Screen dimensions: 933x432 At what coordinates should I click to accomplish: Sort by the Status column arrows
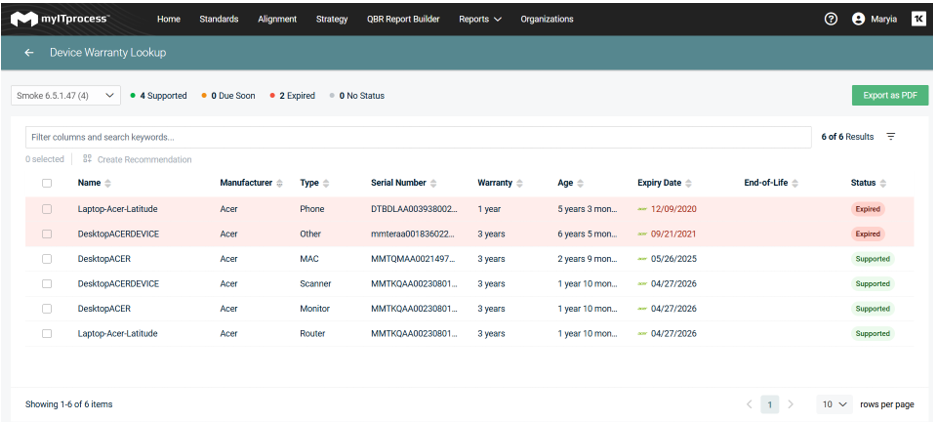tap(883, 183)
